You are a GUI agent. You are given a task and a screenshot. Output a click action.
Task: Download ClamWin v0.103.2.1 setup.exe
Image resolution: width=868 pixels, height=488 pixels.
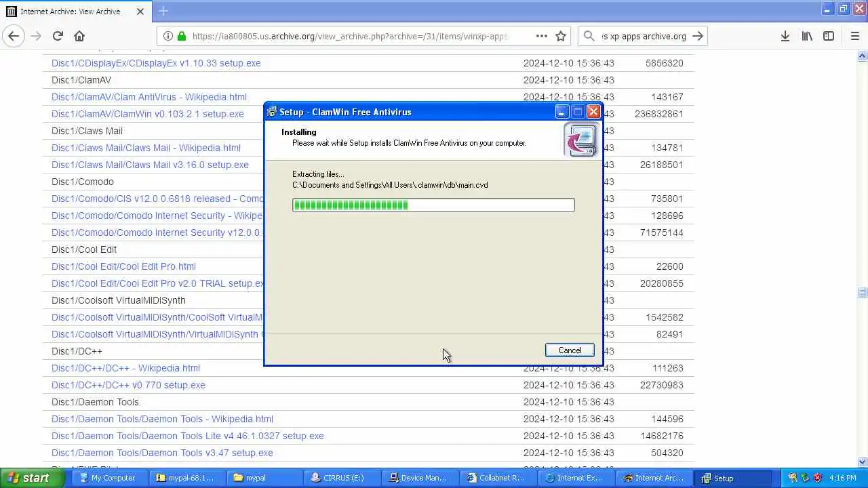(x=148, y=114)
